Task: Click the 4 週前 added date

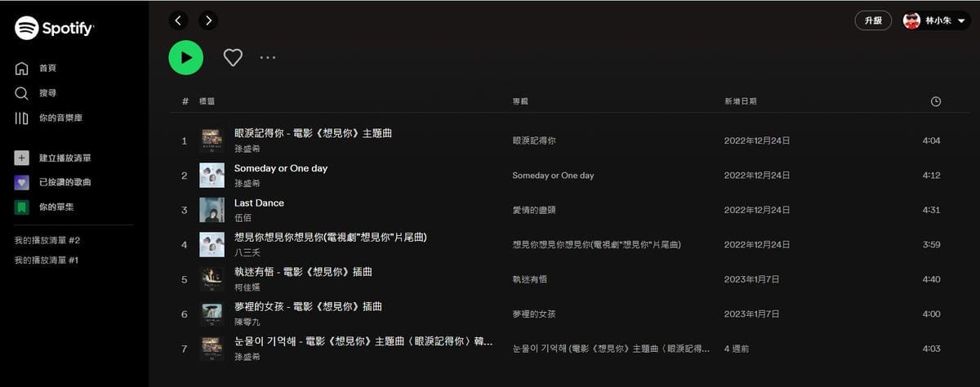Action: [x=737, y=349]
